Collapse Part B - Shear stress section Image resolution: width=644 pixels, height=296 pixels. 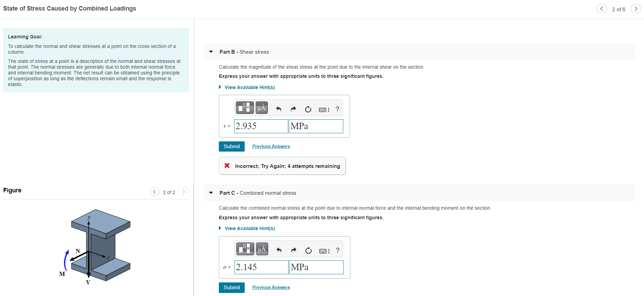click(x=211, y=52)
